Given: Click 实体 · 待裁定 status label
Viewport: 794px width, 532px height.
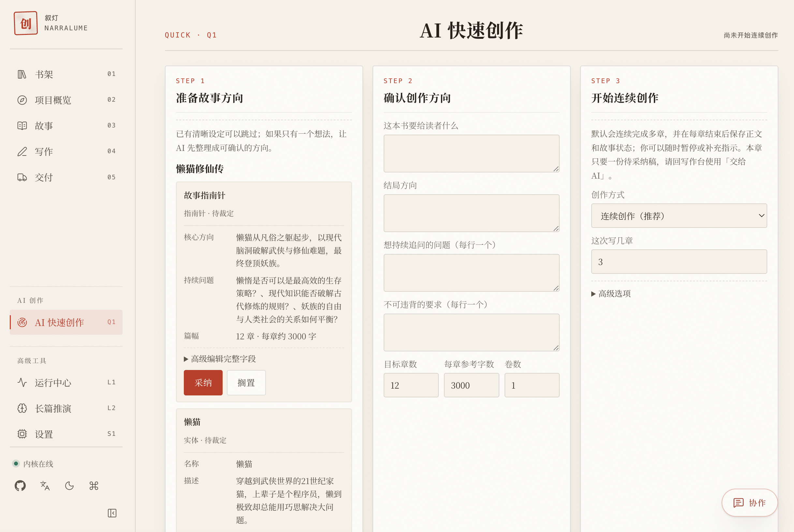Looking at the screenshot, I should point(205,440).
